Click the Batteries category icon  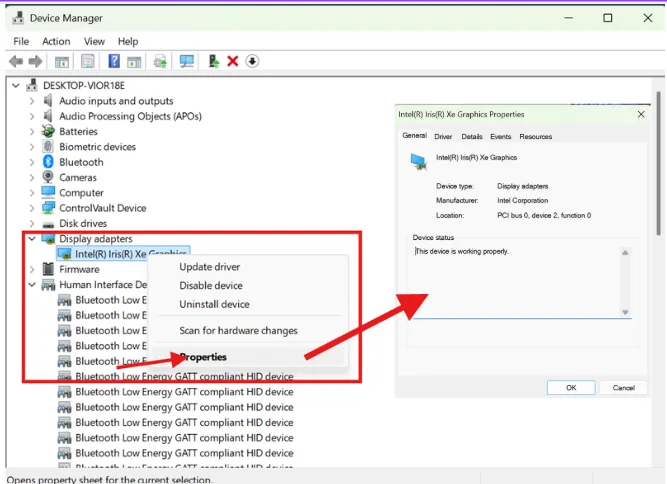click(x=48, y=131)
